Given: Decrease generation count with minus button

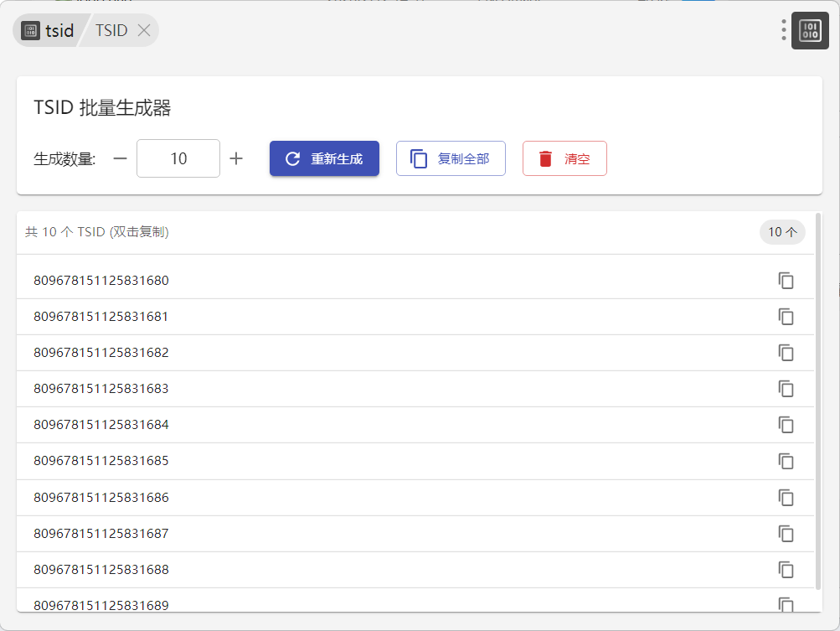Looking at the screenshot, I should point(120,158).
